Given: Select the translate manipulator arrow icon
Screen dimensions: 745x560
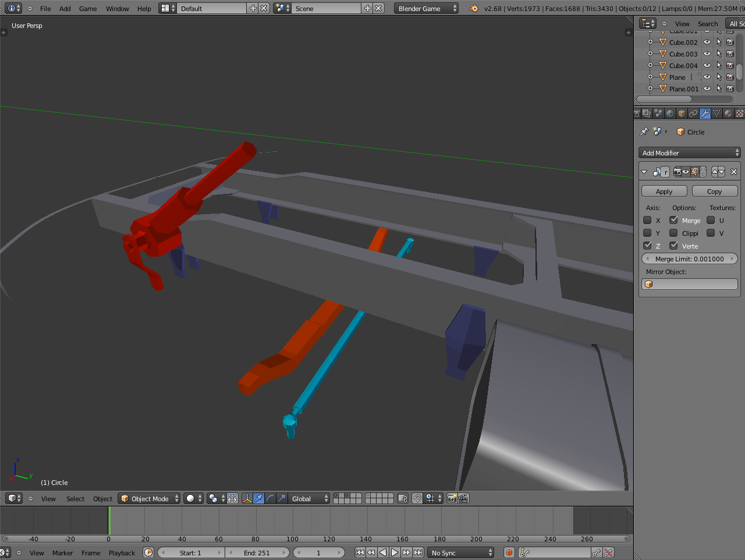Looking at the screenshot, I should coord(259,498).
